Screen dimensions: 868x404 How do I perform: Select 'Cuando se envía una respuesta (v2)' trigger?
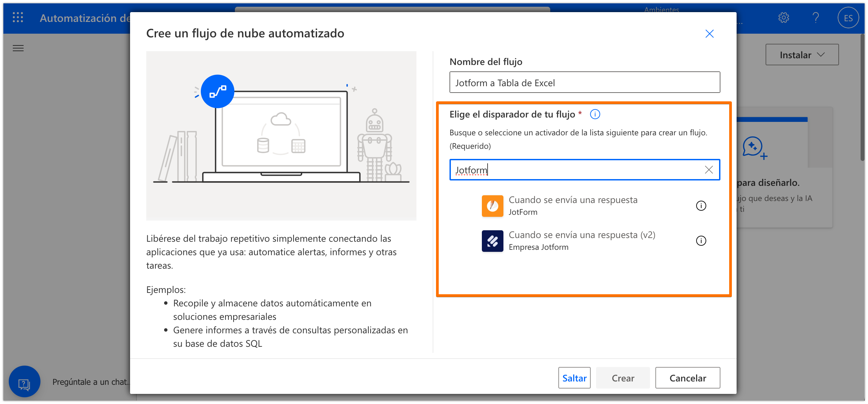(581, 241)
